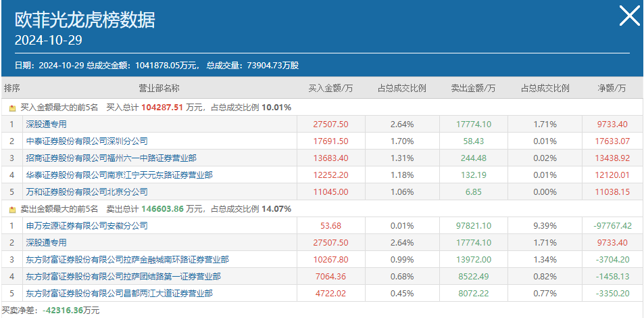Open 深股通专用 in the top sellers list
This screenshot has height=318, width=644.
click(46, 243)
